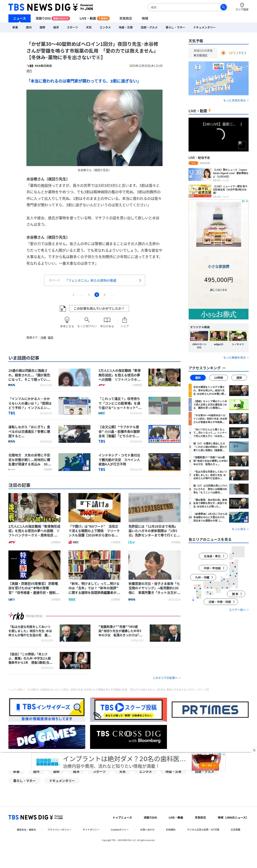Click the 参考になる lightbulb icon
This screenshot has height=868, width=257.
67,320
